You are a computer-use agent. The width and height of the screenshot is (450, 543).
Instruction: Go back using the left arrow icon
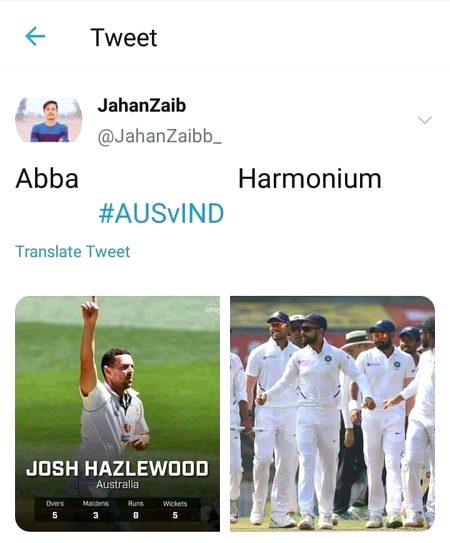(x=35, y=37)
